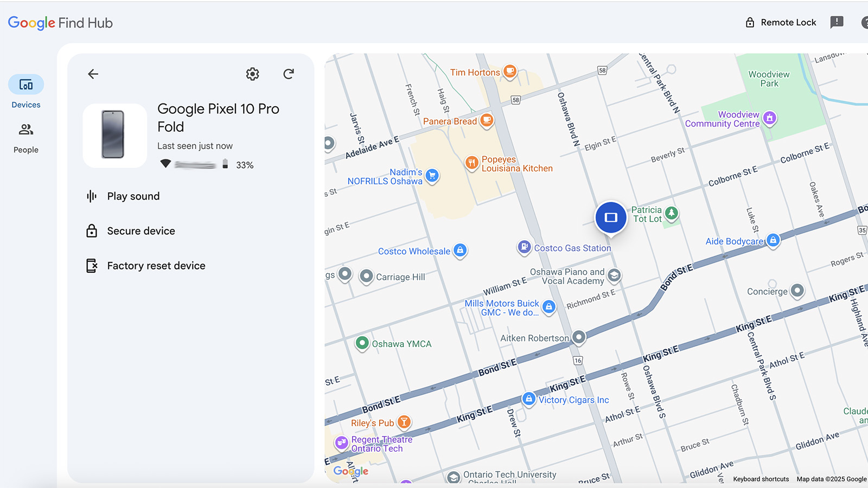Click the back arrow in the device panel
868x488 pixels.
(93, 74)
